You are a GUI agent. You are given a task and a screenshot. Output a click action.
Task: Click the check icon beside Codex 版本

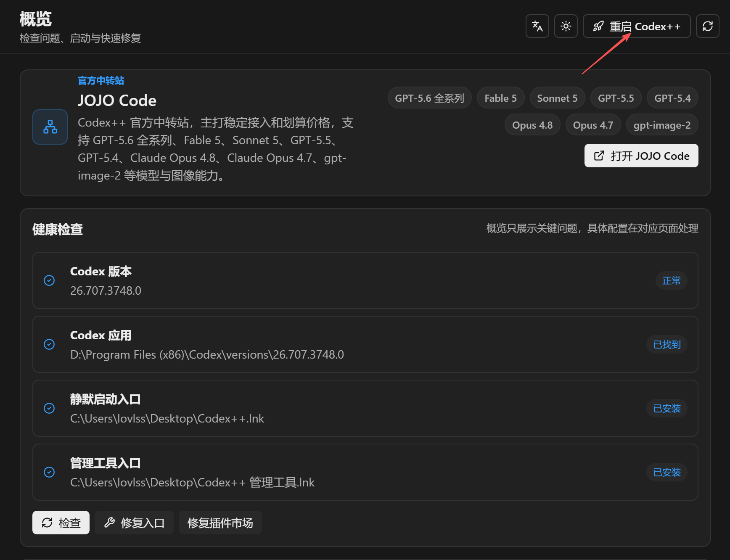coord(49,280)
